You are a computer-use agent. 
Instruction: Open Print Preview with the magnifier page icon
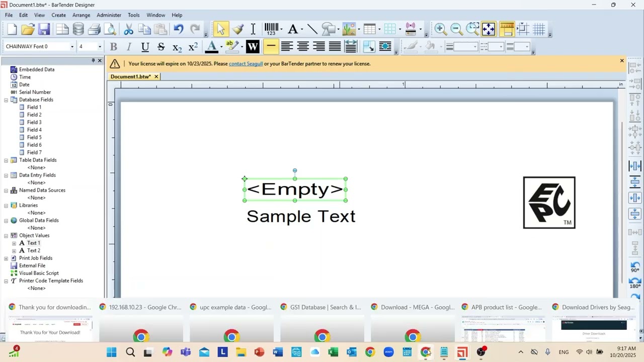click(x=110, y=29)
